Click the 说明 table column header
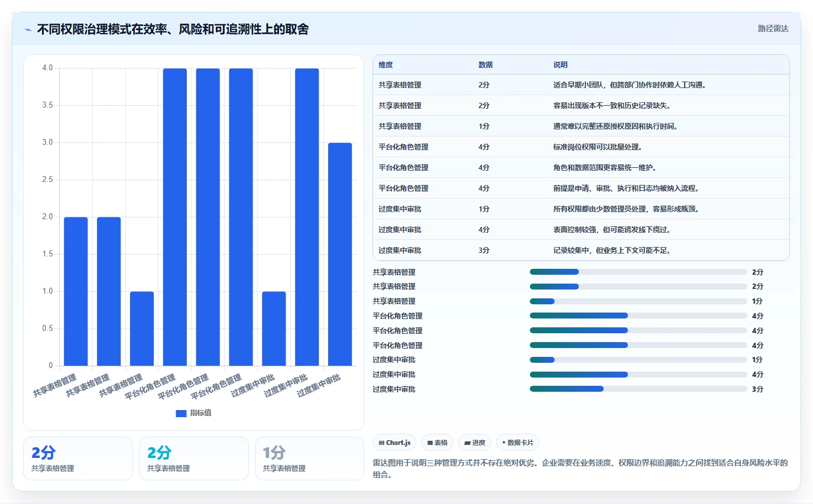The image size is (813, 504). [561, 65]
